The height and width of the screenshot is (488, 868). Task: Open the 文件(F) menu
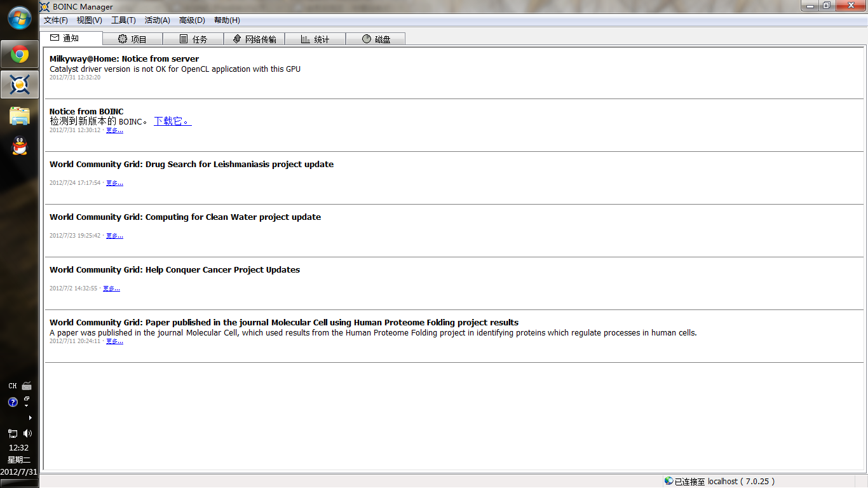click(x=56, y=20)
